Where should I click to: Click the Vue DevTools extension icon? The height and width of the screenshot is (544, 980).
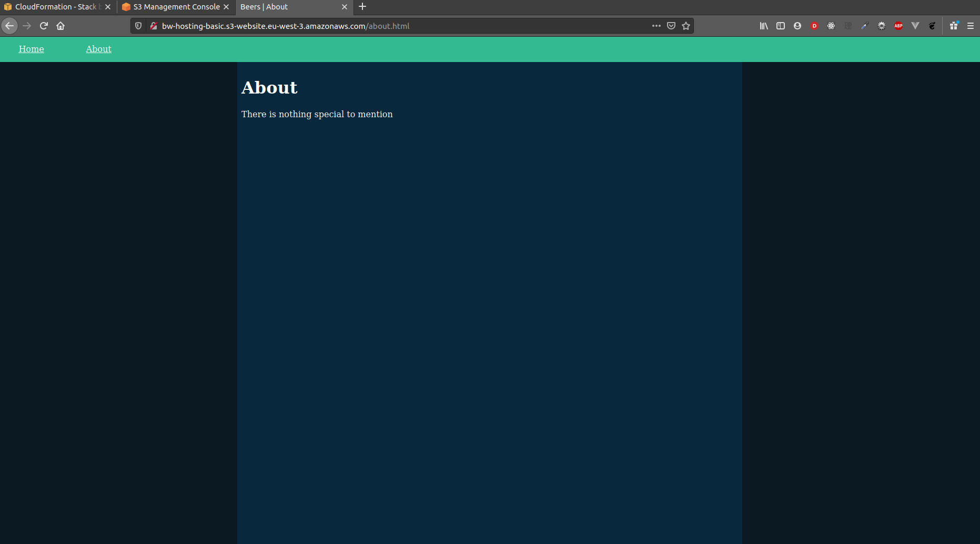(915, 26)
